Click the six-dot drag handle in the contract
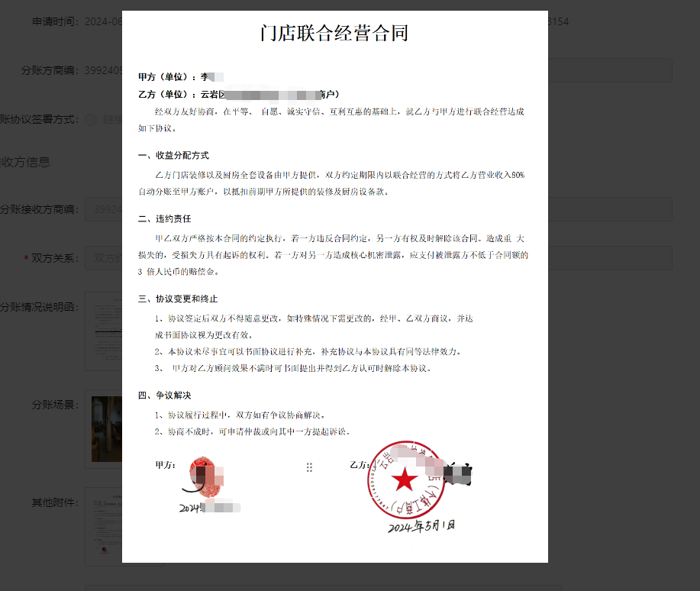Screen dimensions: 700x591 tap(309, 467)
